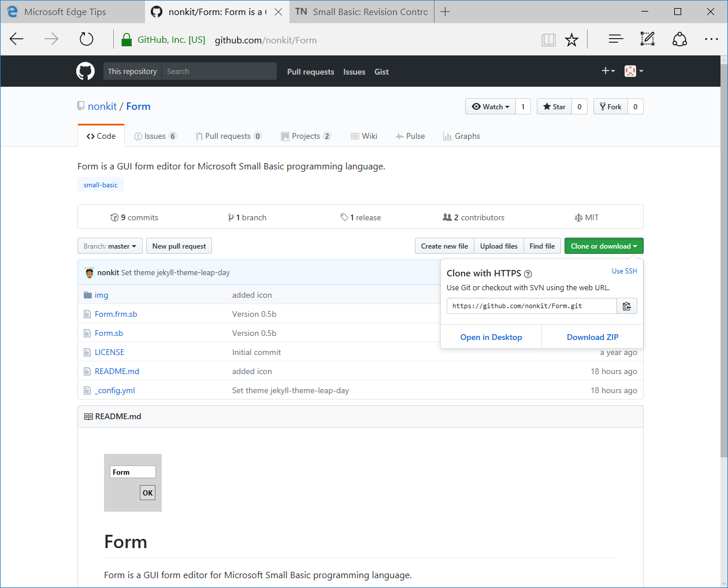The height and width of the screenshot is (588, 728).
Task: Open the MIT license link
Action: coord(586,217)
